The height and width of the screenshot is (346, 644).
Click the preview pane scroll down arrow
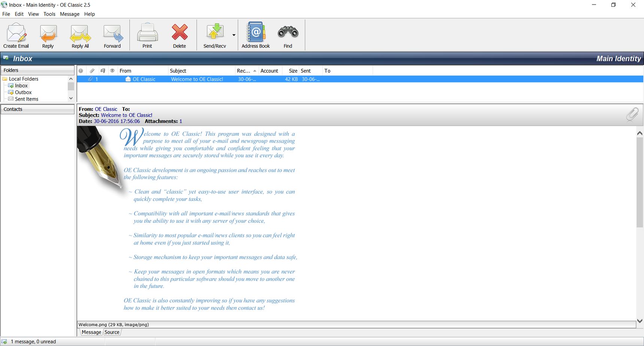click(x=640, y=321)
